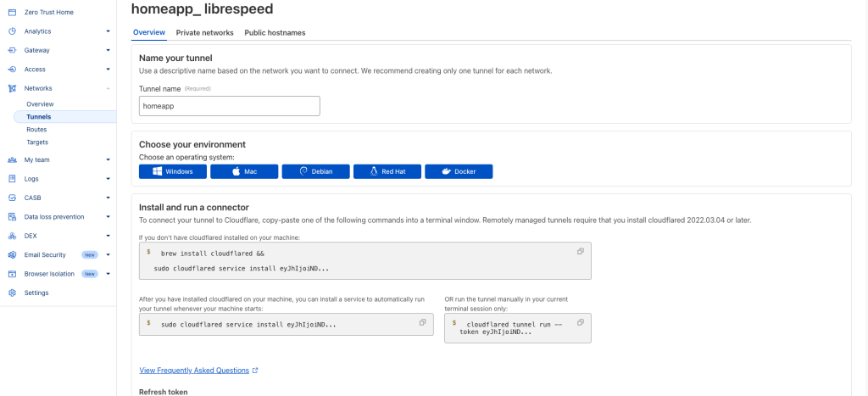868x396 pixels.
Task: Expand the Gateway menu arrow
Action: [108, 50]
